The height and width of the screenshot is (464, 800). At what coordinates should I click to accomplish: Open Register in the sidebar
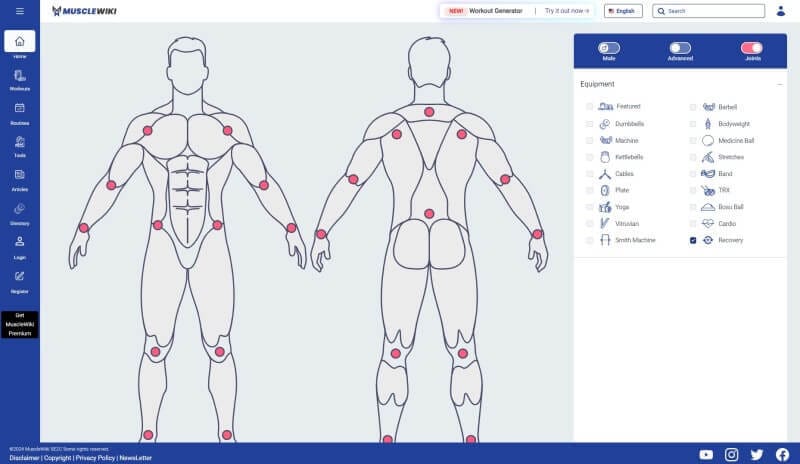coord(19,282)
